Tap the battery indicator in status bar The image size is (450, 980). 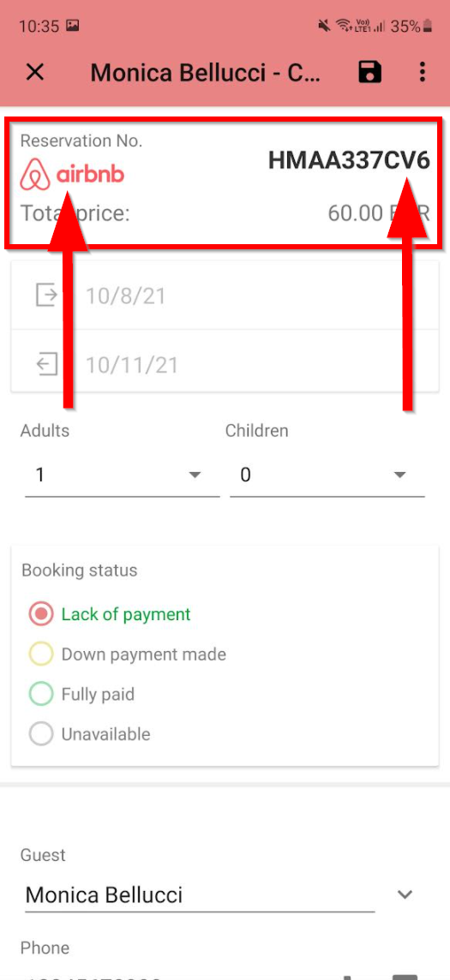pyautogui.click(x=428, y=26)
